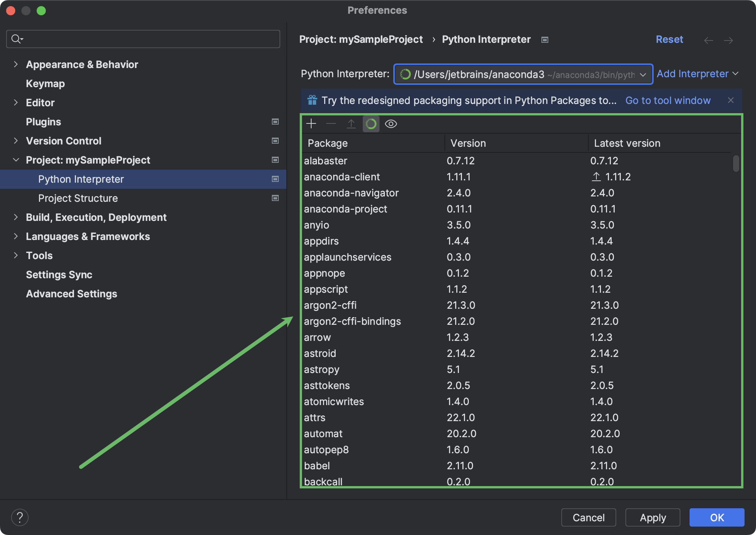The image size is (756, 535).
Task: Open settings options icon beside Python Interpreter breadcrumb
Action: tap(545, 39)
